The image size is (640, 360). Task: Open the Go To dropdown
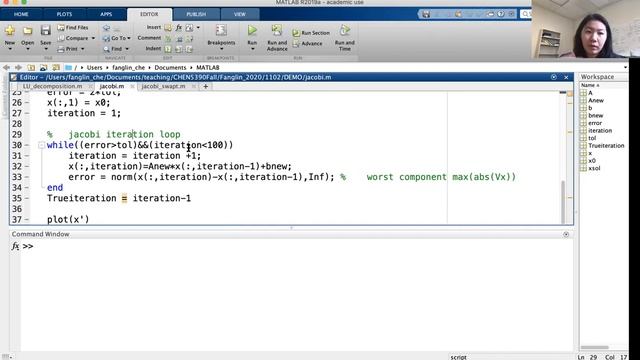click(116, 38)
